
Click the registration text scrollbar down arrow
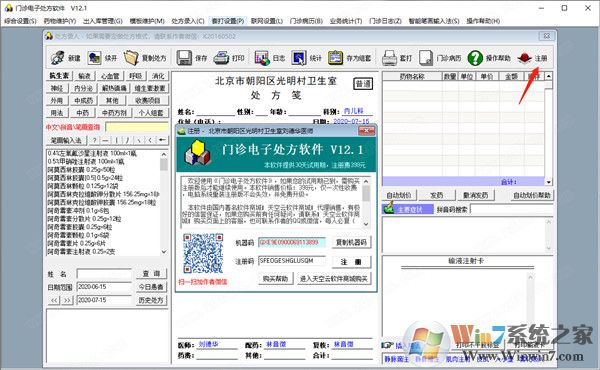(366, 224)
